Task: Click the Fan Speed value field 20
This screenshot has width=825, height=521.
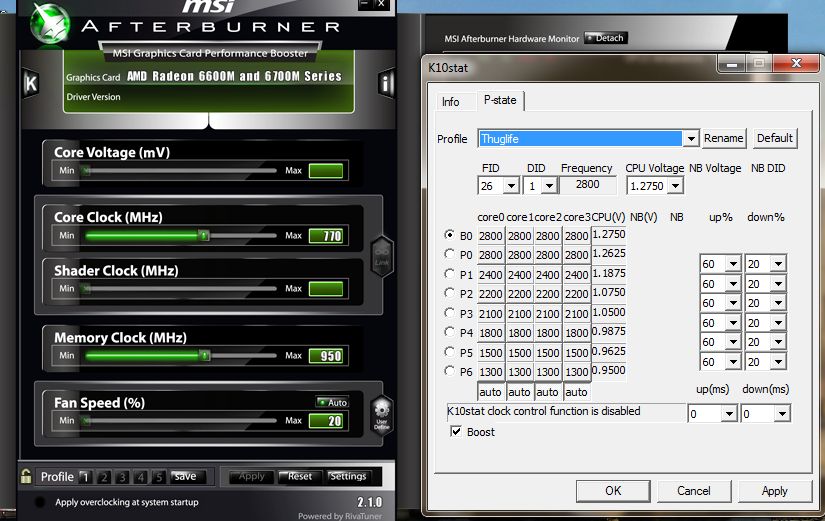Action: pyautogui.click(x=326, y=421)
